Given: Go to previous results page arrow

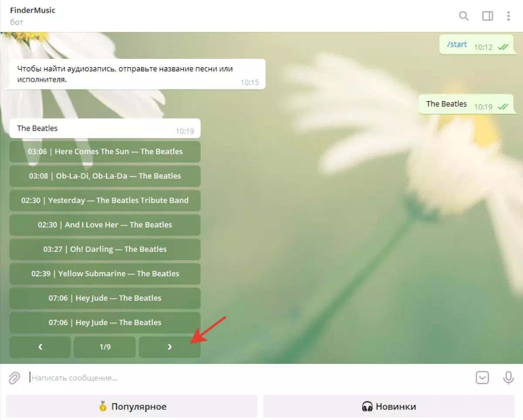Looking at the screenshot, I should 40,347.
